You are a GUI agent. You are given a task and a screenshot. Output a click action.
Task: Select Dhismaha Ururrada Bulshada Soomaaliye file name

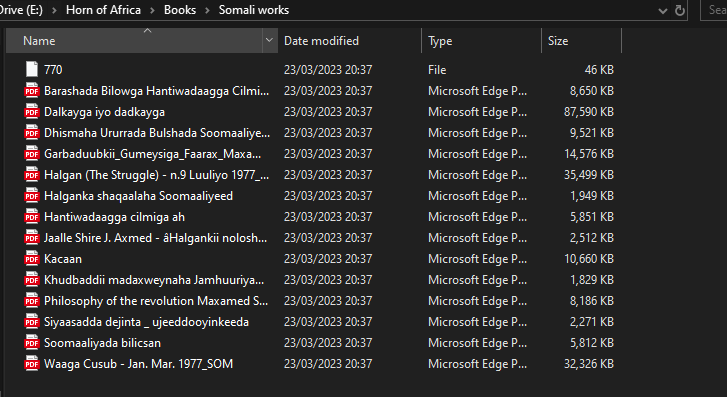point(157,133)
